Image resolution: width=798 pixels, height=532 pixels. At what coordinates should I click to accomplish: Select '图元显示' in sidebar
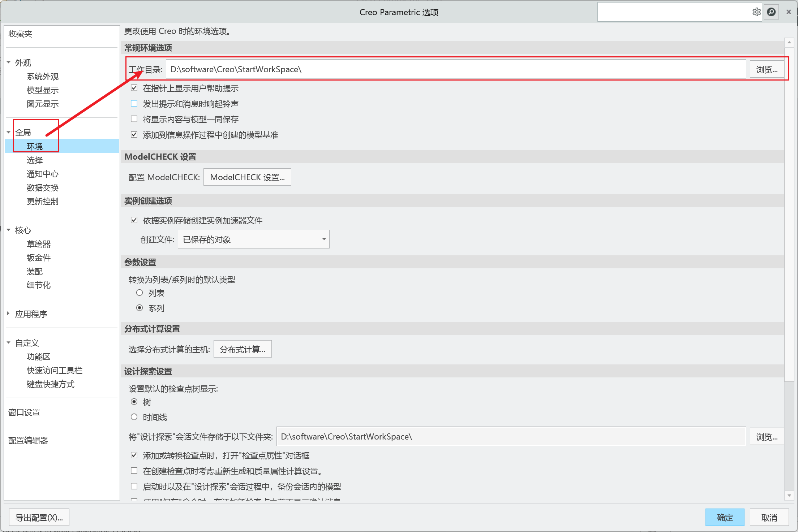click(x=43, y=104)
